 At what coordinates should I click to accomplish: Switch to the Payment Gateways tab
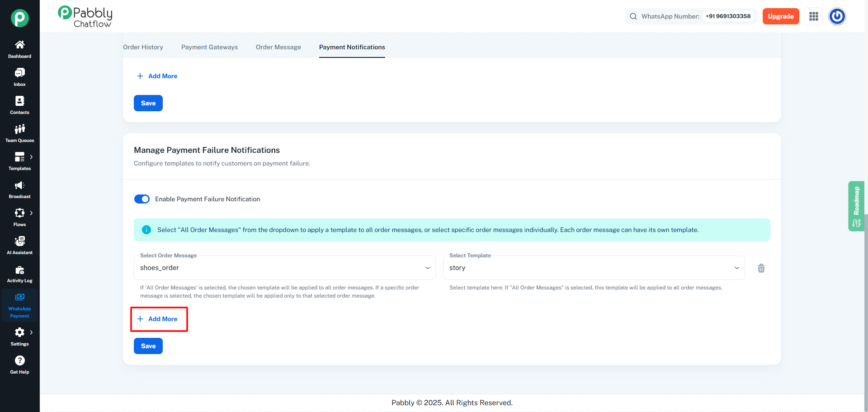209,47
